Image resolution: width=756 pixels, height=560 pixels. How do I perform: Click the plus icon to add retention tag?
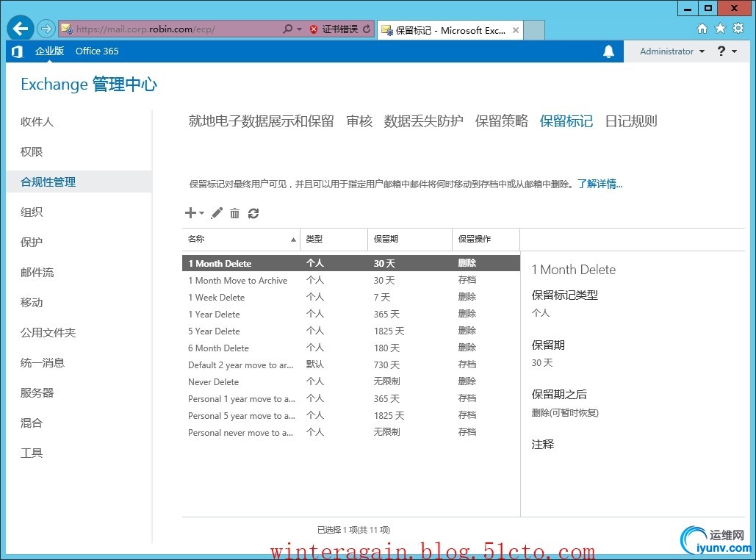tap(190, 212)
